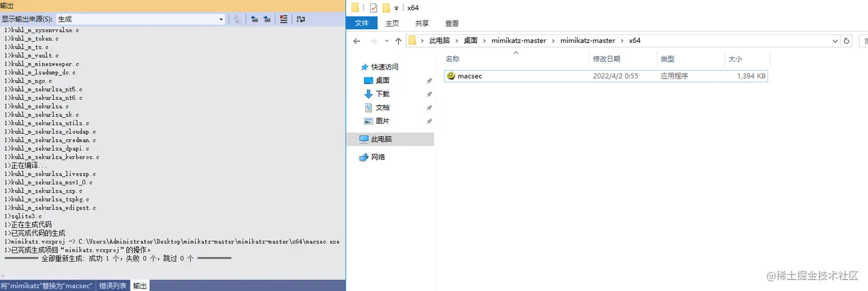Open the 将"mimikatz"替换为"macsec" tab

point(47,285)
